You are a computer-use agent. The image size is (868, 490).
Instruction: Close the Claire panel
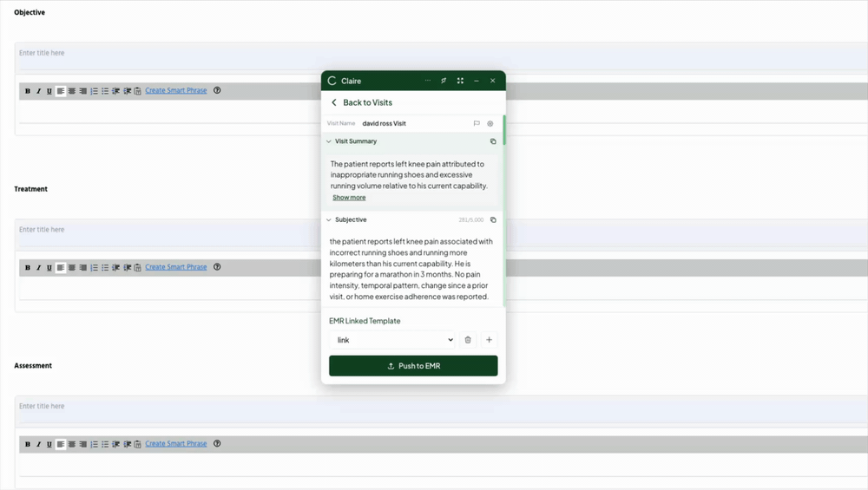click(493, 81)
